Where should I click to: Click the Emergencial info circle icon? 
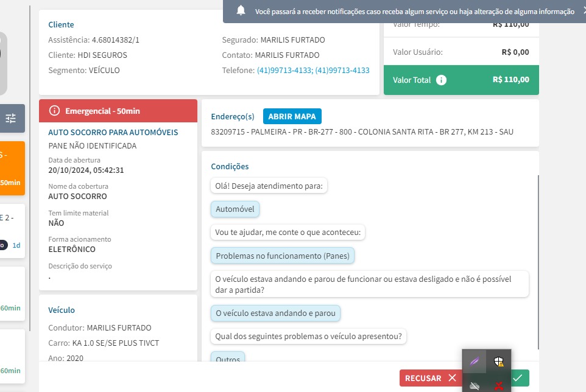point(55,111)
